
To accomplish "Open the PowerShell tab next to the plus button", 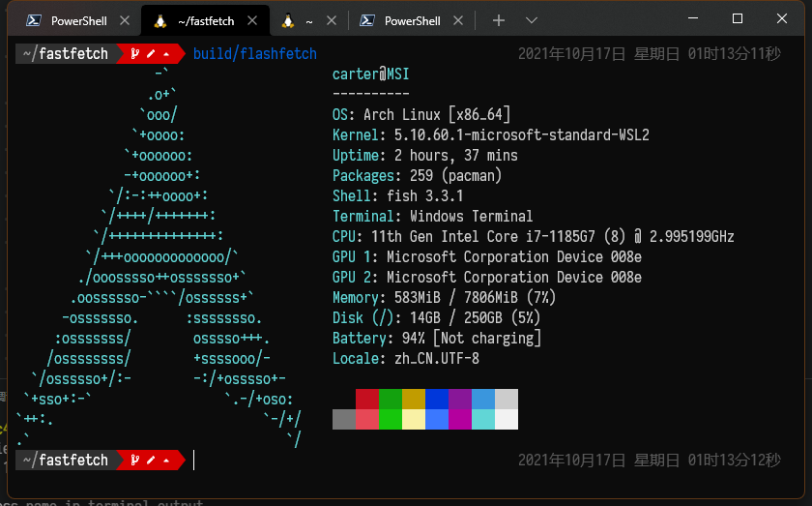I will (x=412, y=20).
